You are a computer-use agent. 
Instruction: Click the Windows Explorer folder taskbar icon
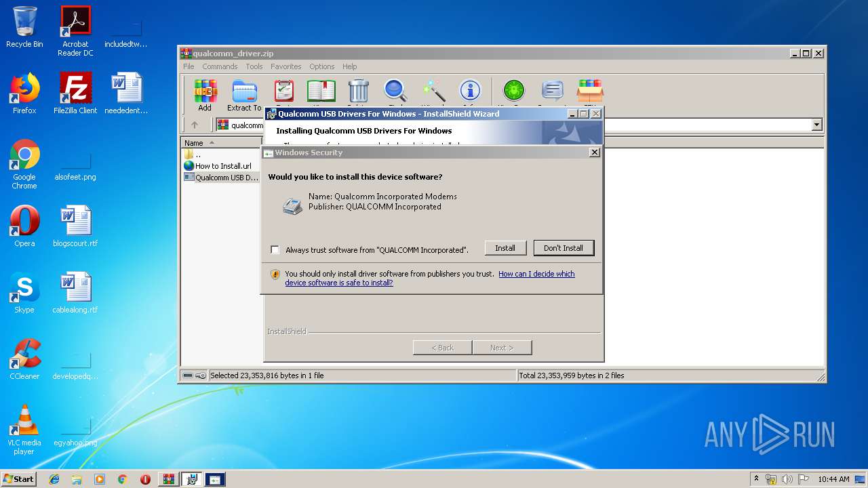(x=77, y=479)
